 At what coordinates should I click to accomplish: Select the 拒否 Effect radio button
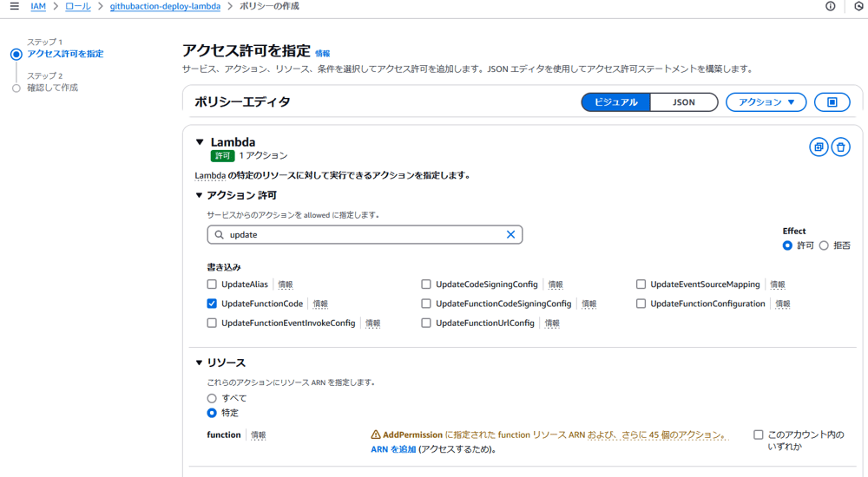(x=824, y=245)
